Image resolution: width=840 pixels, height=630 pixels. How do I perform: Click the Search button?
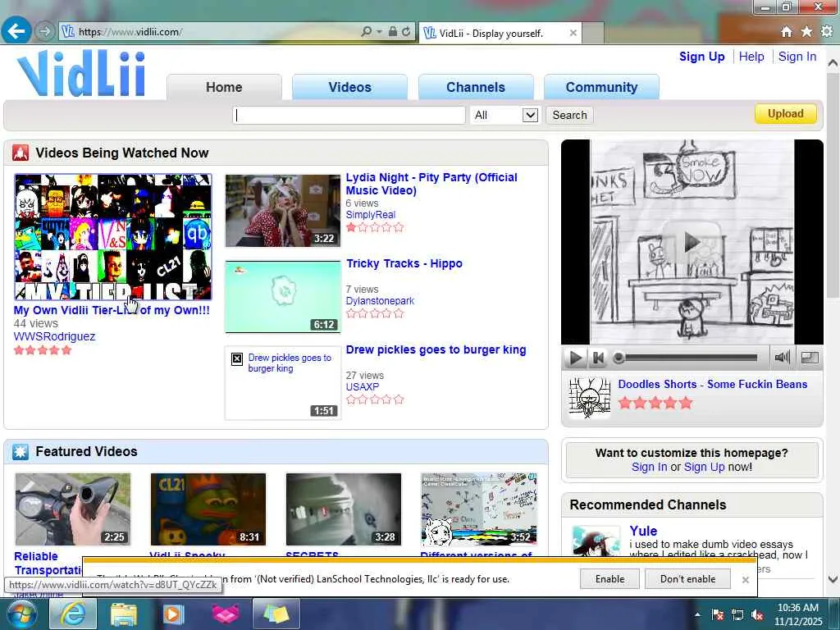click(569, 115)
